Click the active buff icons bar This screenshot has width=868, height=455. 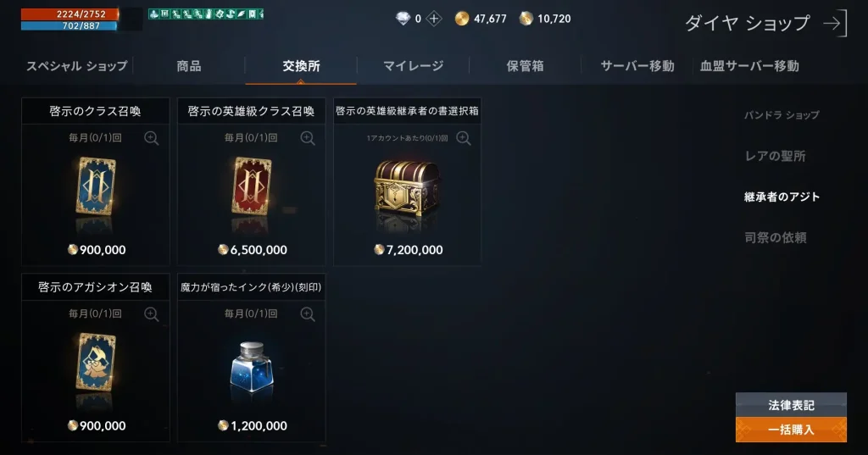point(206,14)
